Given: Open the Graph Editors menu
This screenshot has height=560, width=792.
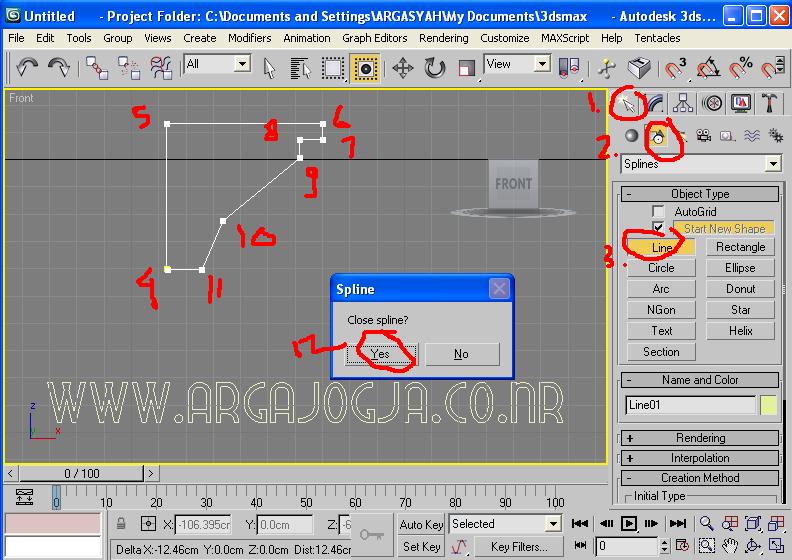Looking at the screenshot, I should coord(375,38).
